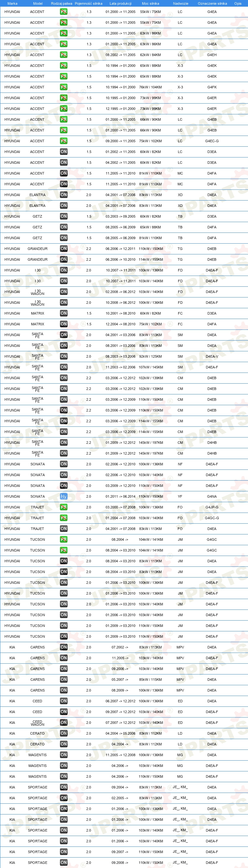Click the PB icon in TUCSON open-ended 08.2004 row
Image resolution: width=248 pixels, height=868 pixels.
(x=63, y=539)
